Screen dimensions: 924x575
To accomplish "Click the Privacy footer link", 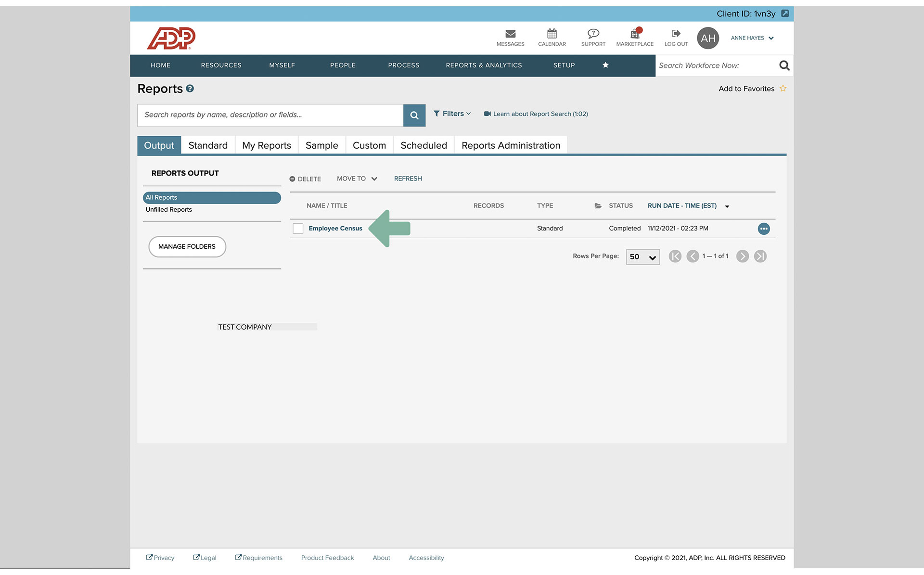I will pos(160,558).
